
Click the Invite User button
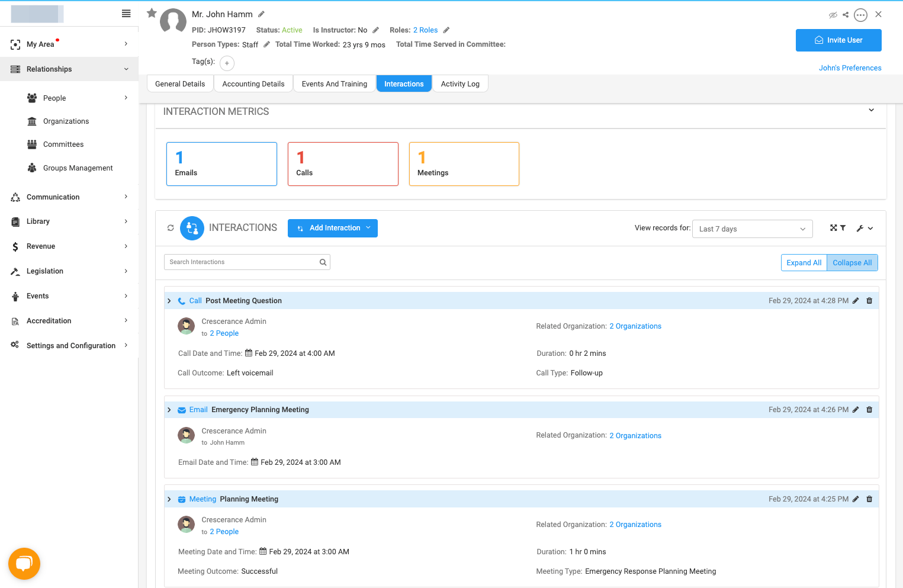(838, 40)
